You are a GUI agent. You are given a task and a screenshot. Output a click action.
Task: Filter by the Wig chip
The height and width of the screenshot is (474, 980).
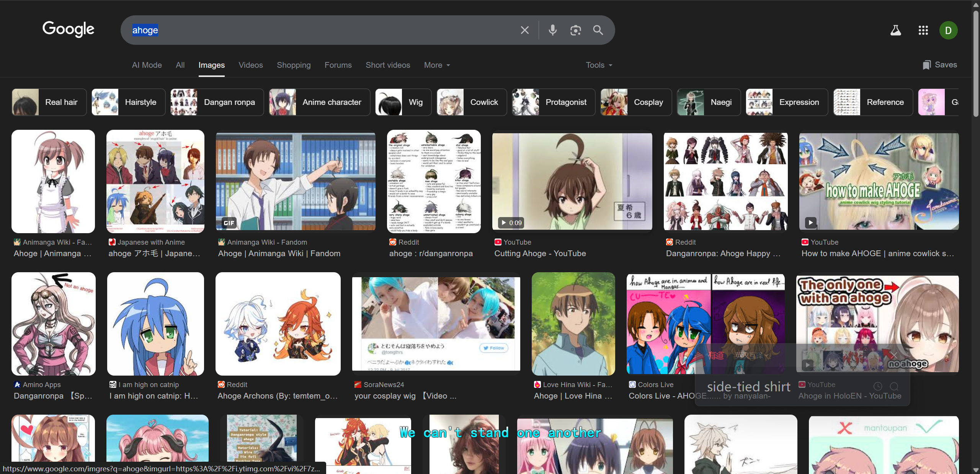(403, 102)
